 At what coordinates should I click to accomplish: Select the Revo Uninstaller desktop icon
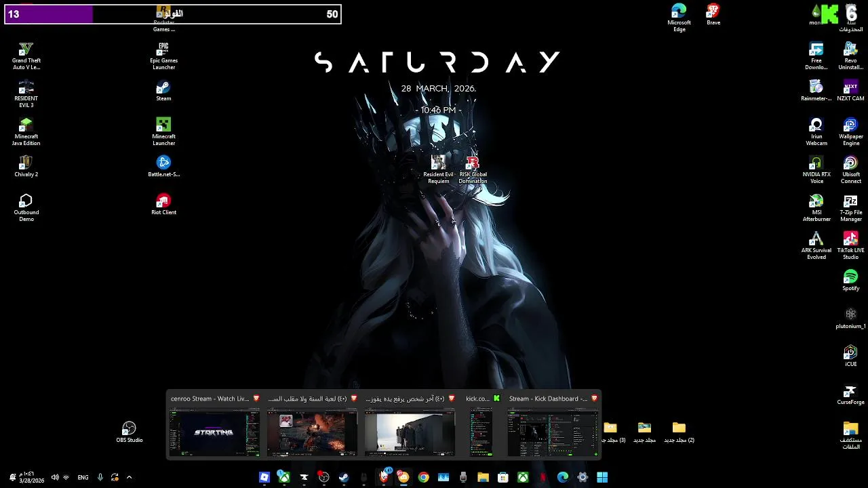tap(850, 56)
